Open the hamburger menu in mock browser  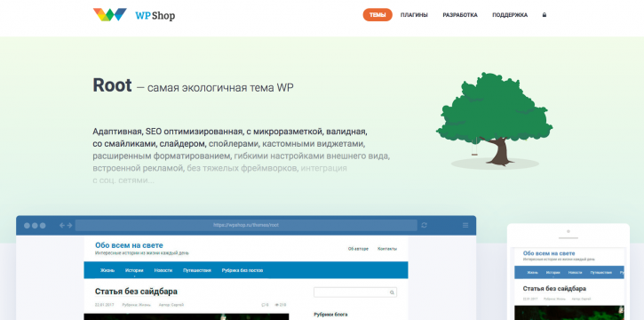point(465,225)
